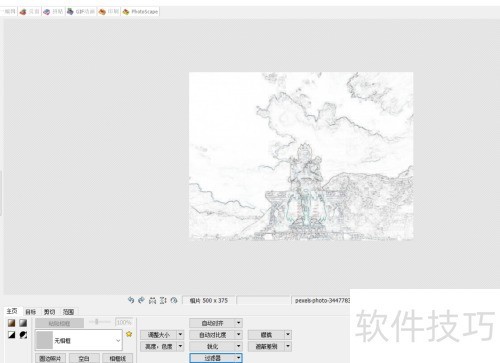Open the 印刷 (Print) tab
Screen dimensions: 500x363
click(109, 12)
